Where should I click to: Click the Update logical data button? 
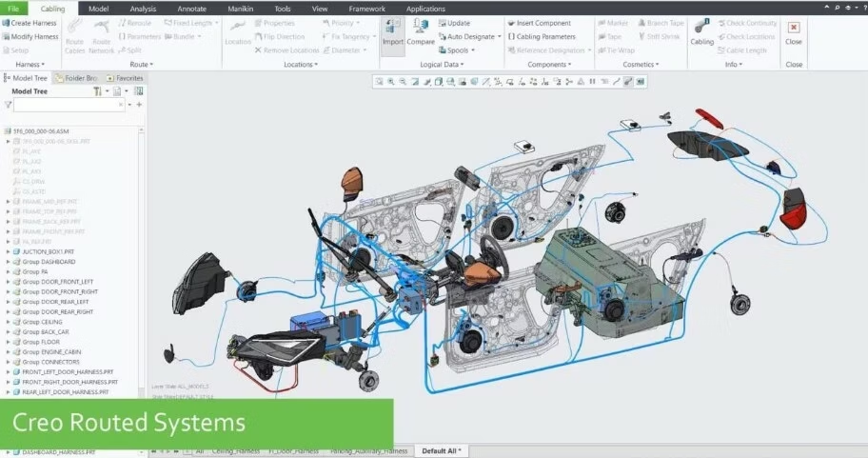pyautogui.click(x=454, y=23)
